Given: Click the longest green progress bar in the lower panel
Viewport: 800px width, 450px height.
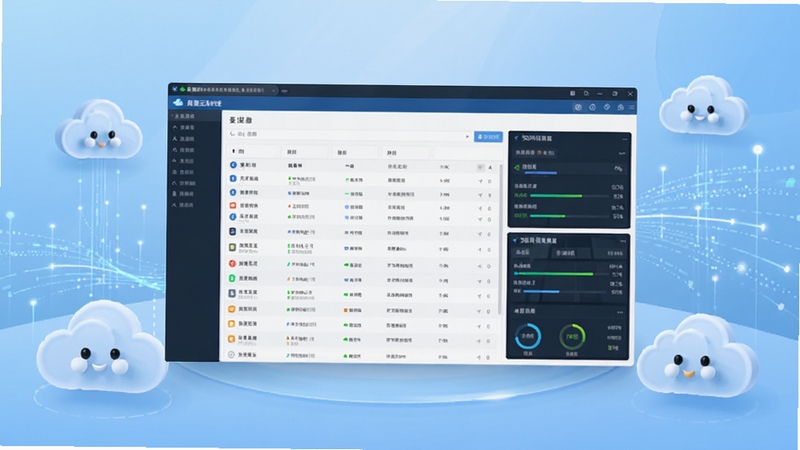Looking at the screenshot, I should [x=554, y=274].
